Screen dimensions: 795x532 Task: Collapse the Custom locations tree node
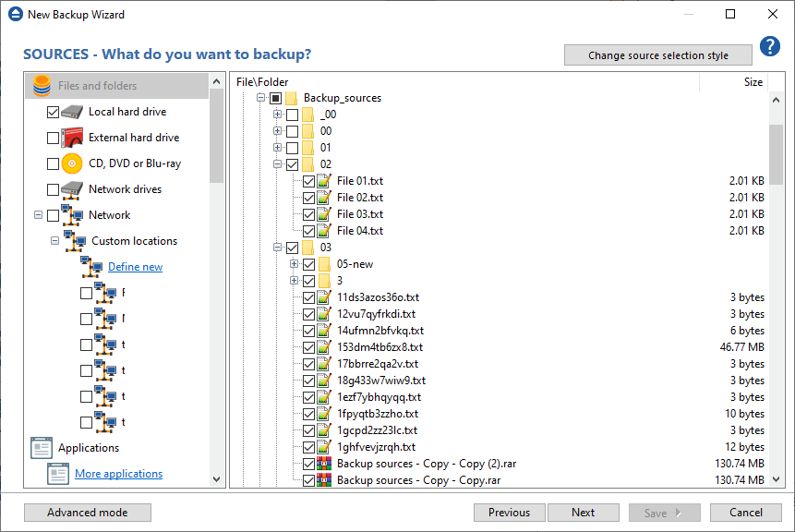pos(54,241)
